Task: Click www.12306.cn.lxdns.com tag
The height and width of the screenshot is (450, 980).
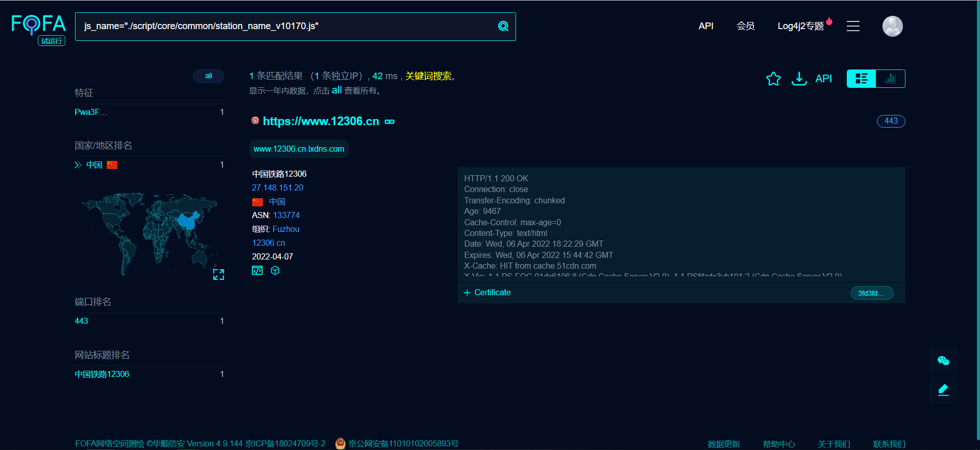Action: (299, 149)
